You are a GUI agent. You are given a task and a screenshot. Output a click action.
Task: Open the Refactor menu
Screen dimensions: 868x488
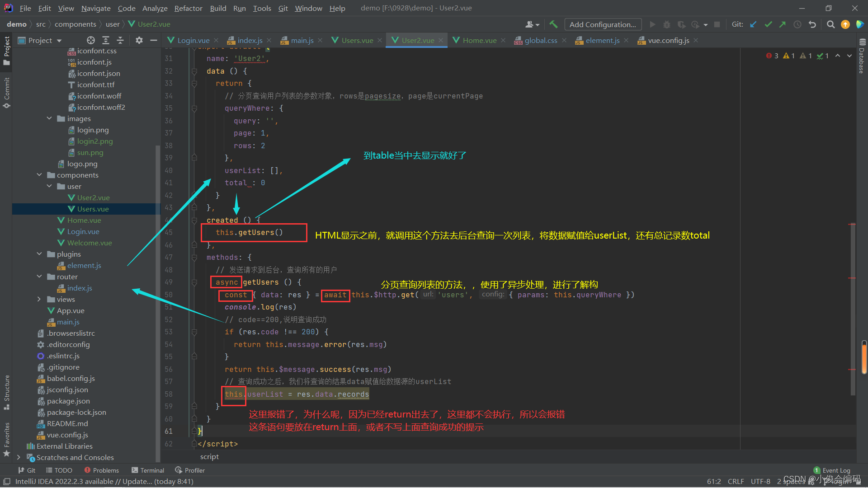[188, 8]
